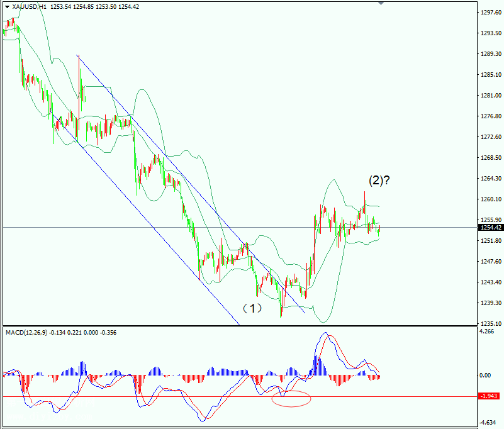Click the (2)? wave annotation label
Image resolution: width=504 pixels, height=429 pixels.
coord(379,181)
